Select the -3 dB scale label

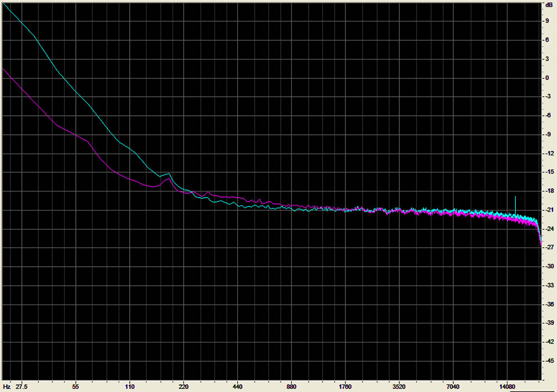[x=548, y=96]
